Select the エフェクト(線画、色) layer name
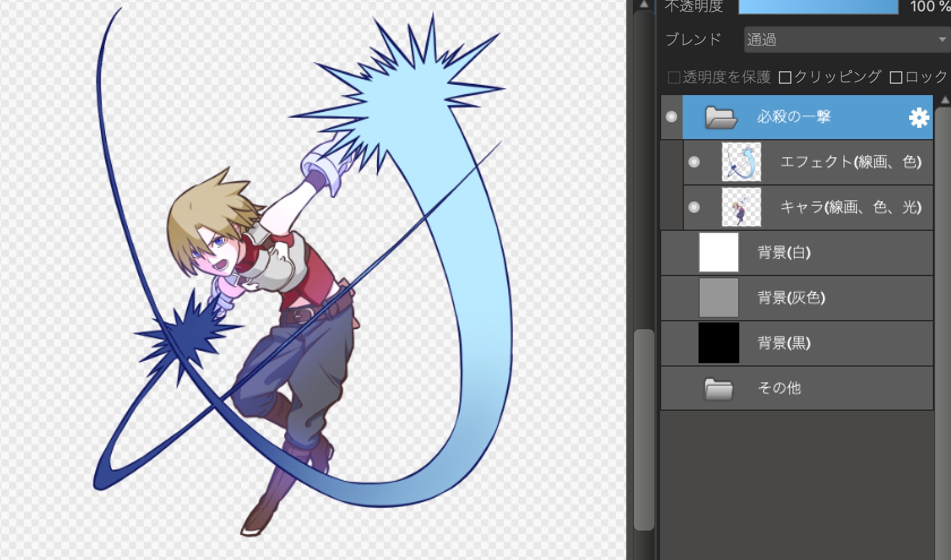This screenshot has height=560, width=951. [x=851, y=162]
